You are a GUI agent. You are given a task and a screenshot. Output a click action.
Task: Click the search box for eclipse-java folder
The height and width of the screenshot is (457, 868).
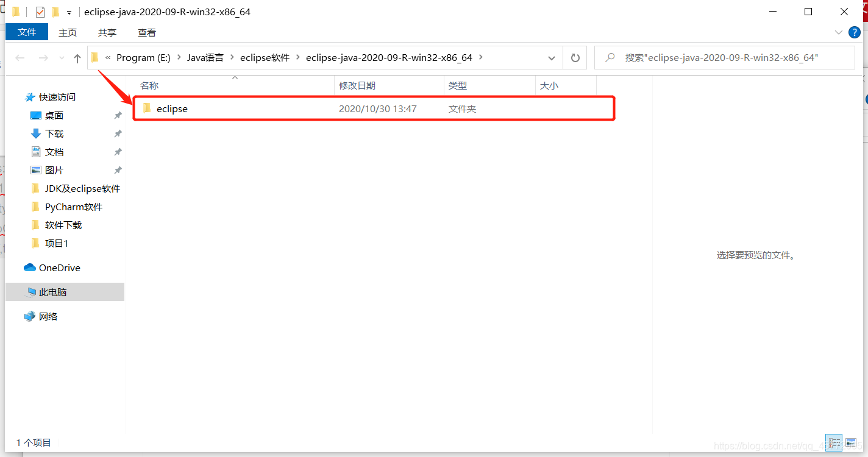pos(724,58)
